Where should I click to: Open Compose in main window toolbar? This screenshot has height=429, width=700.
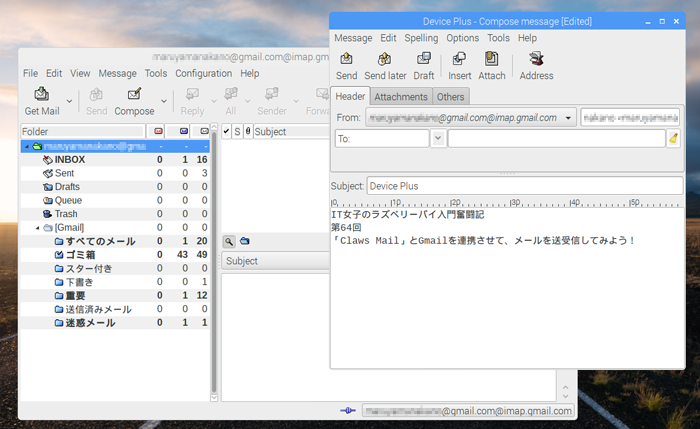pos(134,101)
